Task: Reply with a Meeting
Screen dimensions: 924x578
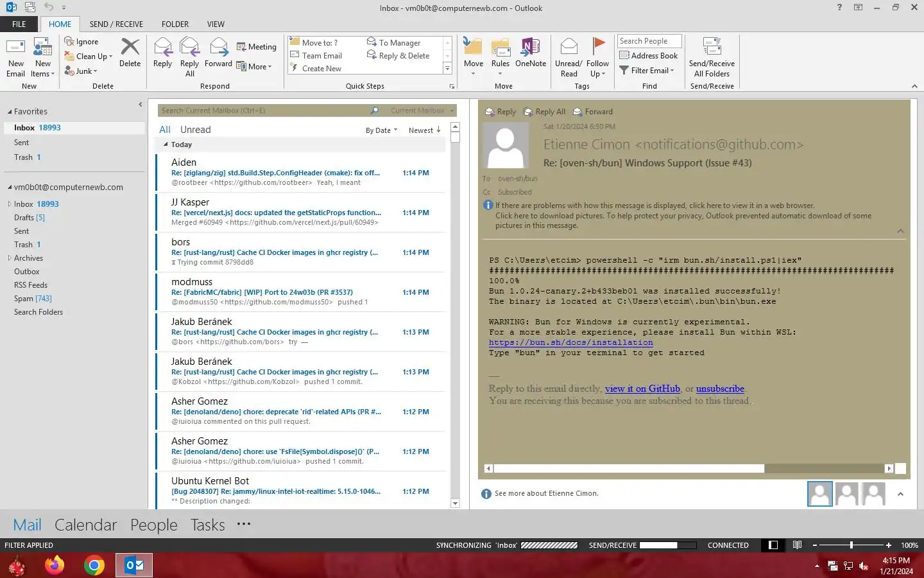Action: [256, 47]
